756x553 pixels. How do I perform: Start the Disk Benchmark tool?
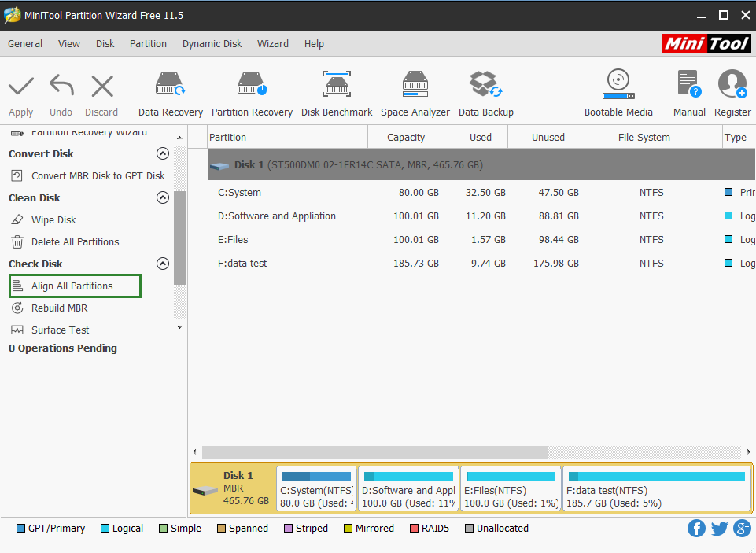(337, 93)
